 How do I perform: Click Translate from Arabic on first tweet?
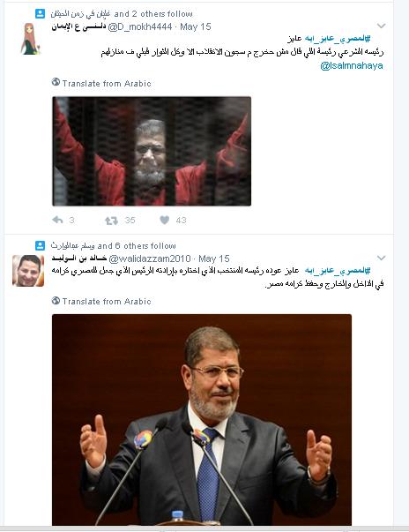click(x=107, y=84)
